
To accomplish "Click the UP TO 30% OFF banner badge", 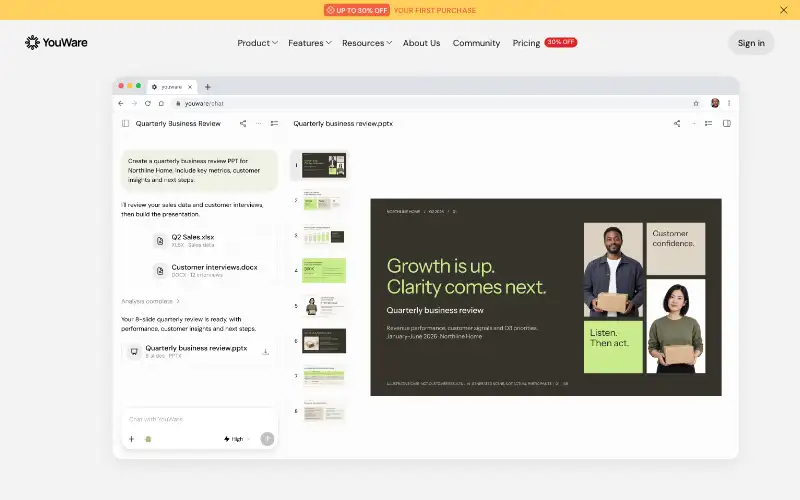I will [357, 10].
